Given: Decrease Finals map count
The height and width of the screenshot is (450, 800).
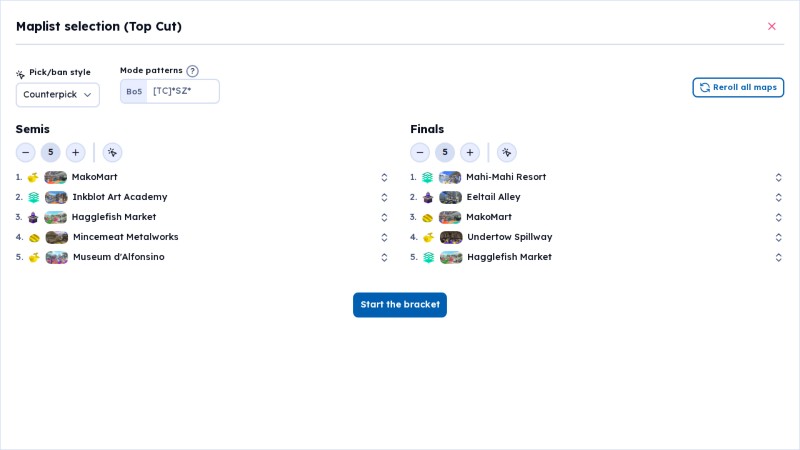Looking at the screenshot, I should (x=420, y=152).
